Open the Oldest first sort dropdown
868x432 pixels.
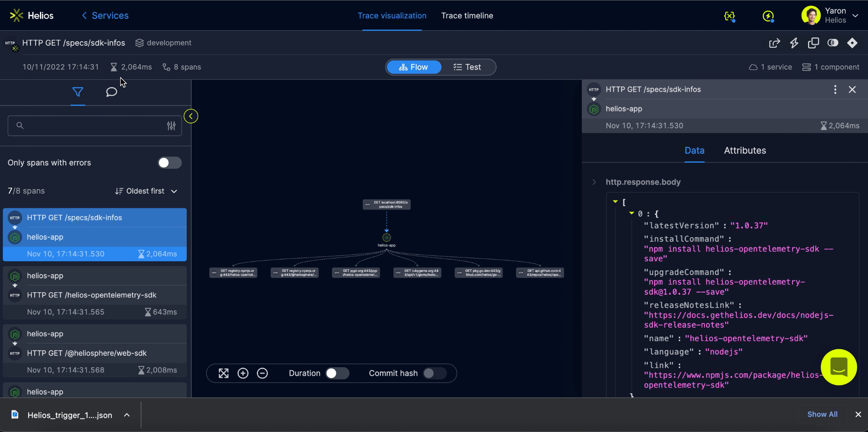[x=146, y=191]
